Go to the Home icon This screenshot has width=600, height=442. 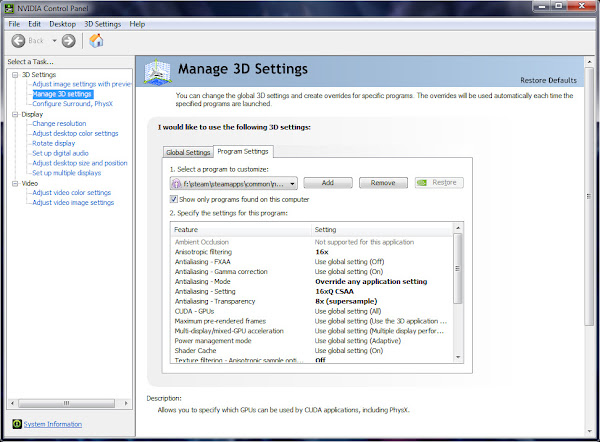pos(96,41)
